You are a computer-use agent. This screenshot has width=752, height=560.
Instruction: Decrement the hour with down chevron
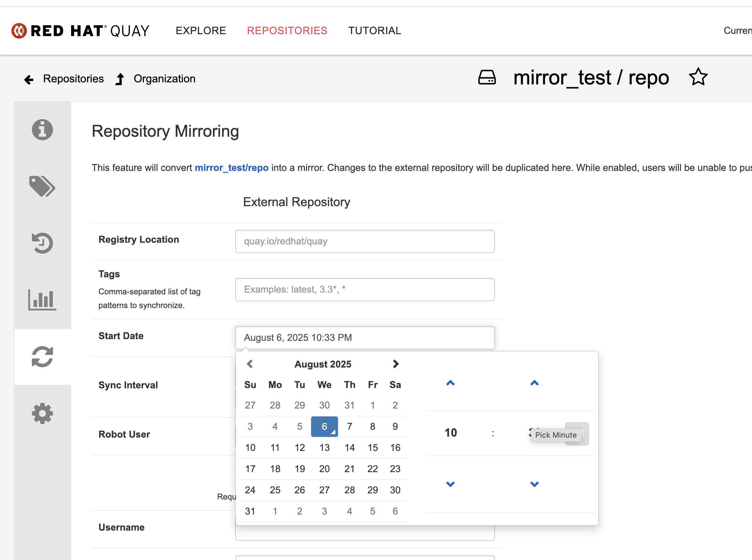click(x=451, y=484)
